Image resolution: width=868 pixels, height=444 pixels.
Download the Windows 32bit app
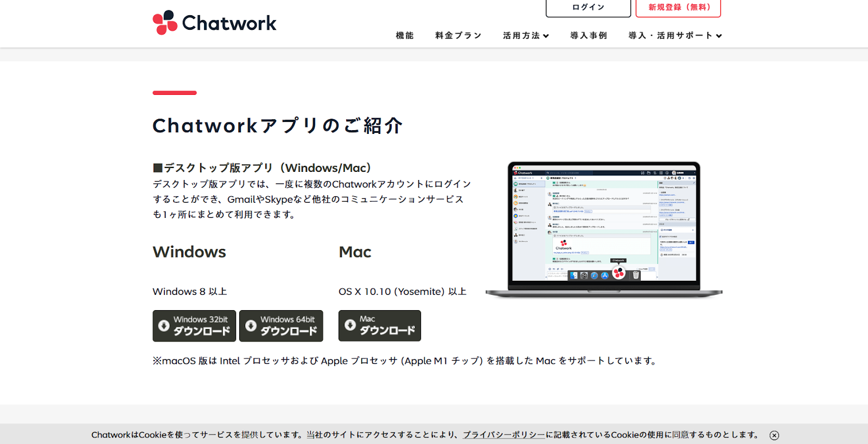pyautogui.click(x=194, y=326)
